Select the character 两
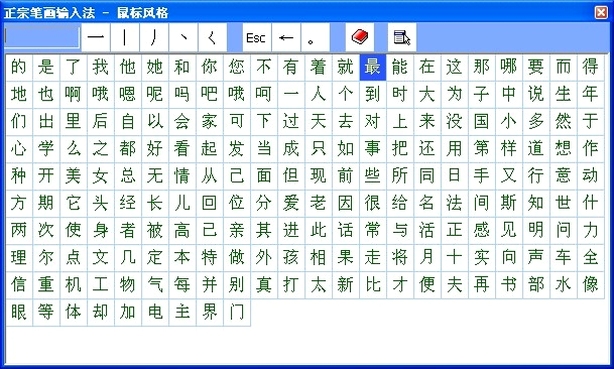The height and width of the screenshot is (369, 614). pos(19,230)
